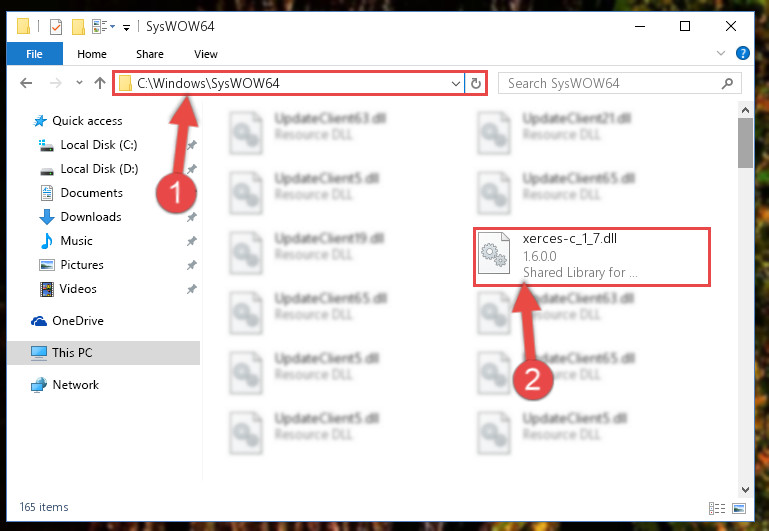Expand the ribbon with the chevron

coord(720,53)
